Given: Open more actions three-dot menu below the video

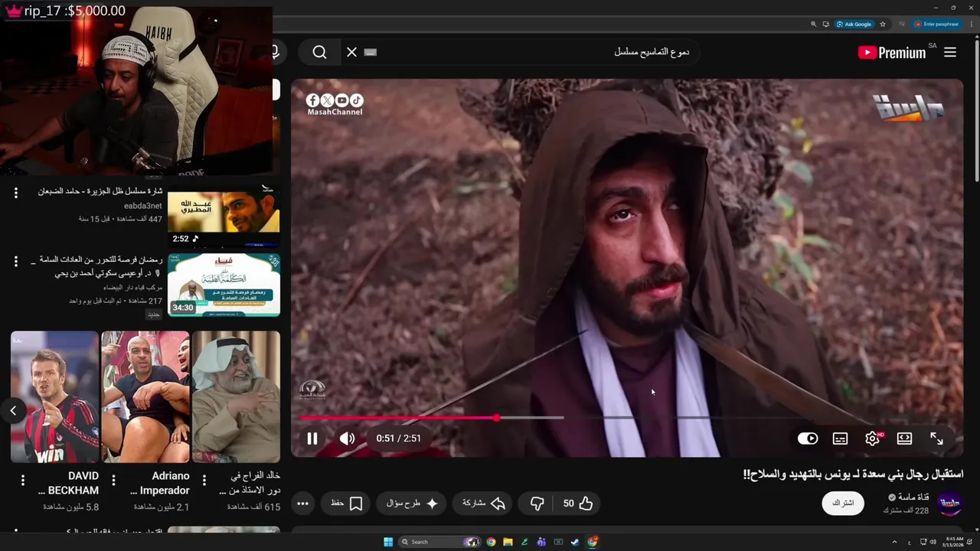Looking at the screenshot, I should [x=302, y=504].
